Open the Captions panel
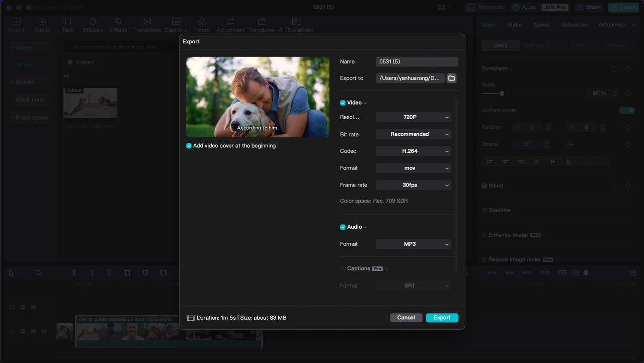This screenshot has width=644, height=363. (x=176, y=24)
